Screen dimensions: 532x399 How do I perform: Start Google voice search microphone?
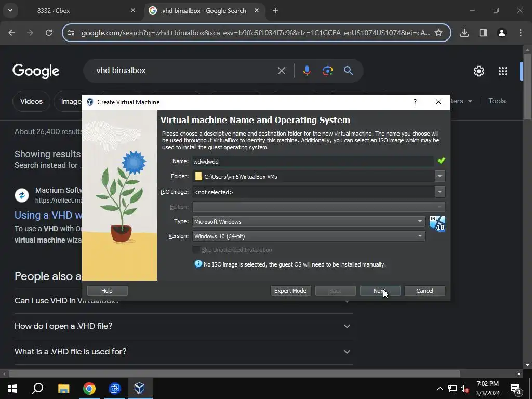coord(307,71)
